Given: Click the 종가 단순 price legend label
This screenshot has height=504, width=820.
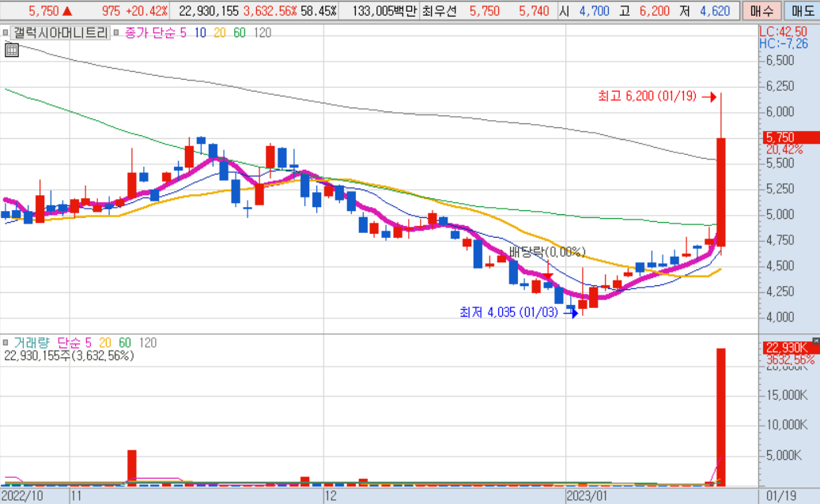Looking at the screenshot, I should pyautogui.click(x=149, y=33).
